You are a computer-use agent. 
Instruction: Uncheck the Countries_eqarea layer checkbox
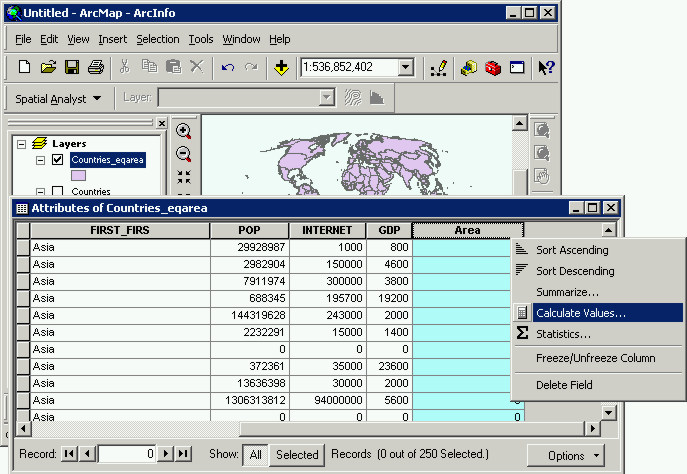tap(57, 160)
